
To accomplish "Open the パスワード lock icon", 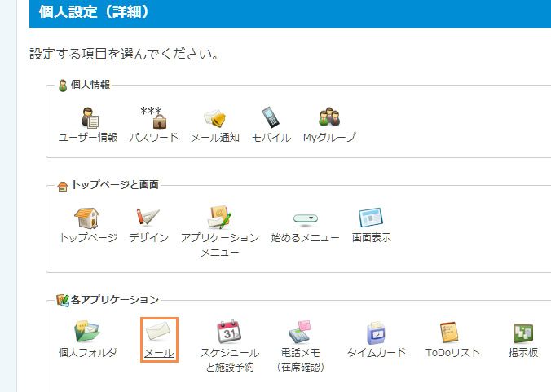I will pyautogui.click(x=154, y=117).
